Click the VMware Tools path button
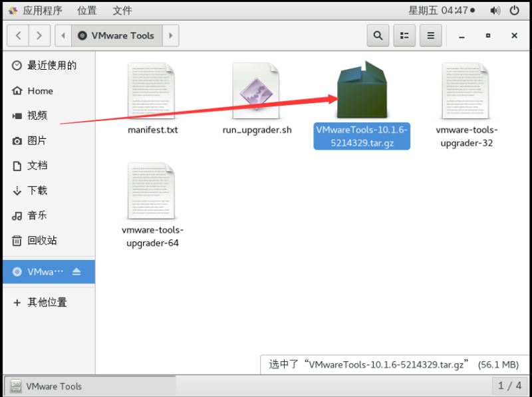Screen dimensions: 532x397 point(117,35)
